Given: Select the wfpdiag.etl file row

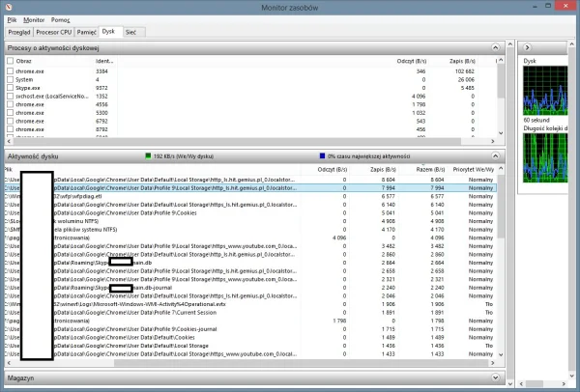Looking at the screenshot, I should [145, 195].
